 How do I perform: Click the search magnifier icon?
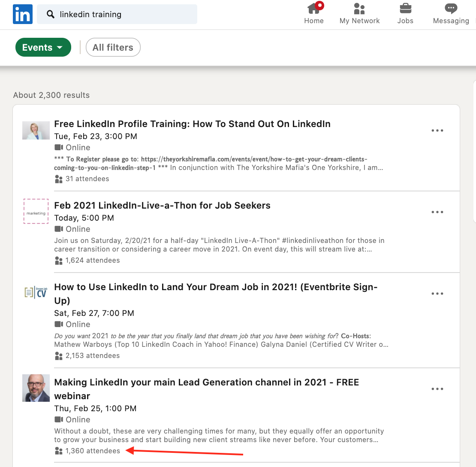pyautogui.click(x=51, y=14)
